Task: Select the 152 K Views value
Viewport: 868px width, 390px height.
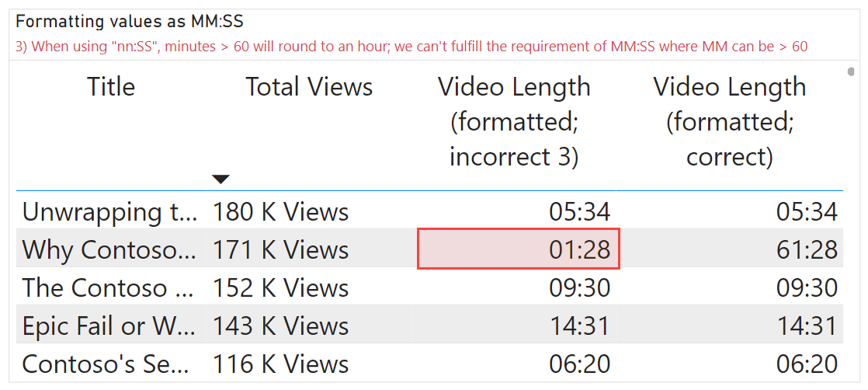Action: pyautogui.click(x=280, y=287)
